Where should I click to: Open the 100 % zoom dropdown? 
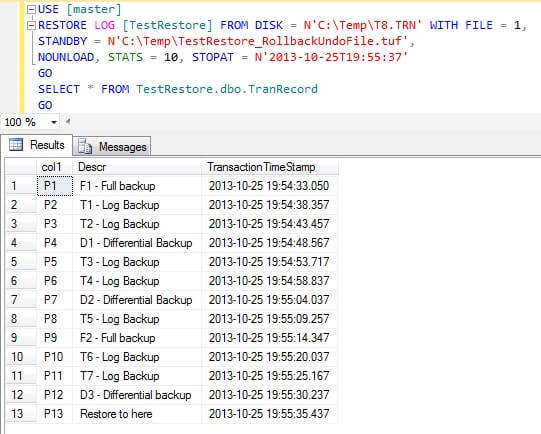click(x=54, y=122)
